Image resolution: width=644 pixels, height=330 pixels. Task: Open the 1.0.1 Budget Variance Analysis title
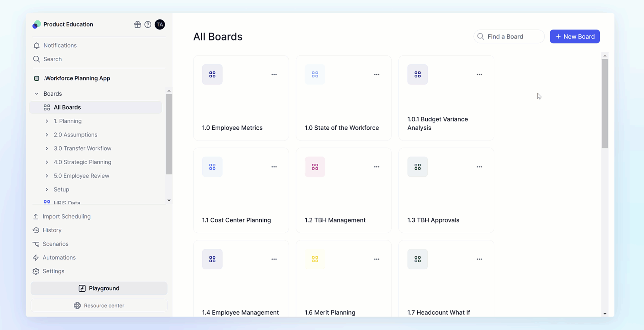(x=437, y=123)
